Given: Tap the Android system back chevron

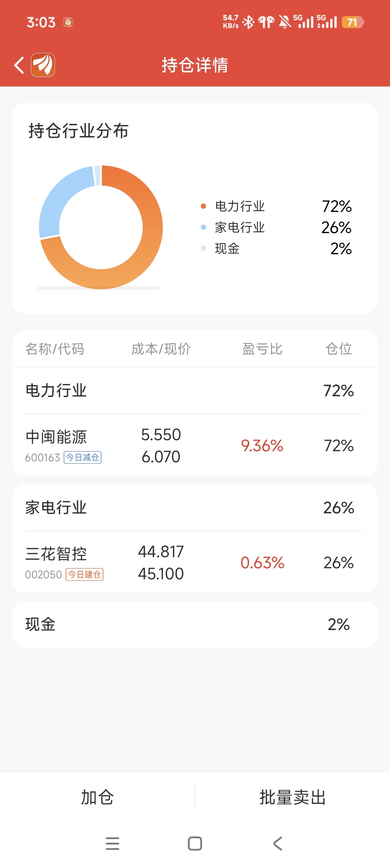Looking at the screenshot, I should tap(278, 843).
